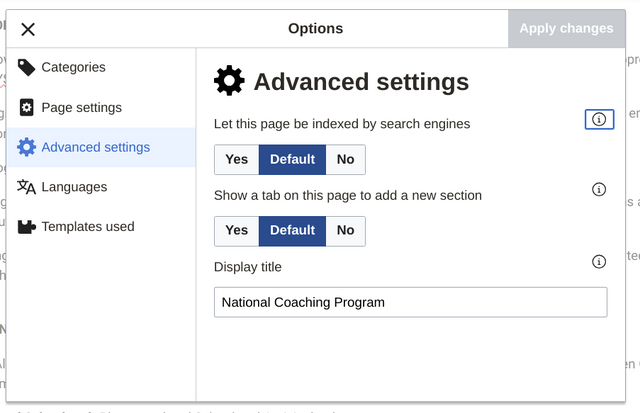Close the Options dialog with X

point(28,29)
